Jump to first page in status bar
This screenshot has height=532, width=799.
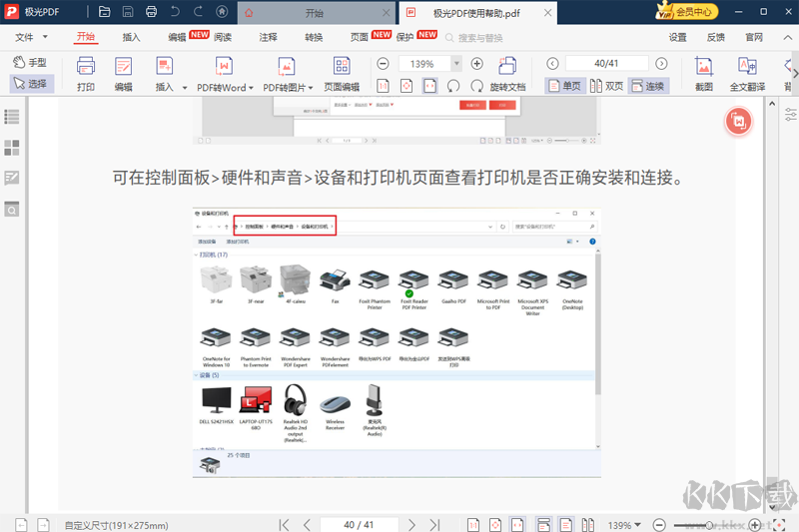point(284,525)
